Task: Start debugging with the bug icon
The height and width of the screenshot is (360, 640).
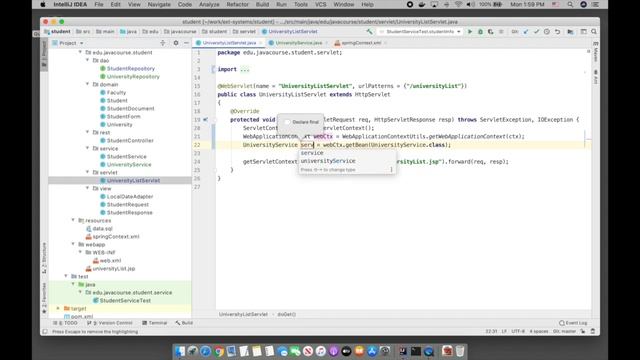Action: pos(480,31)
